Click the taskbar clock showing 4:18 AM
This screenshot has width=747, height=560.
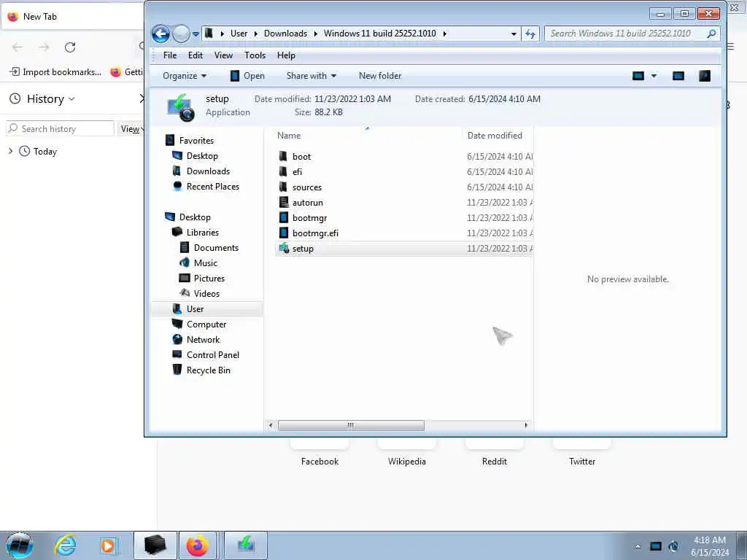pyautogui.click(x=710, y=546)
